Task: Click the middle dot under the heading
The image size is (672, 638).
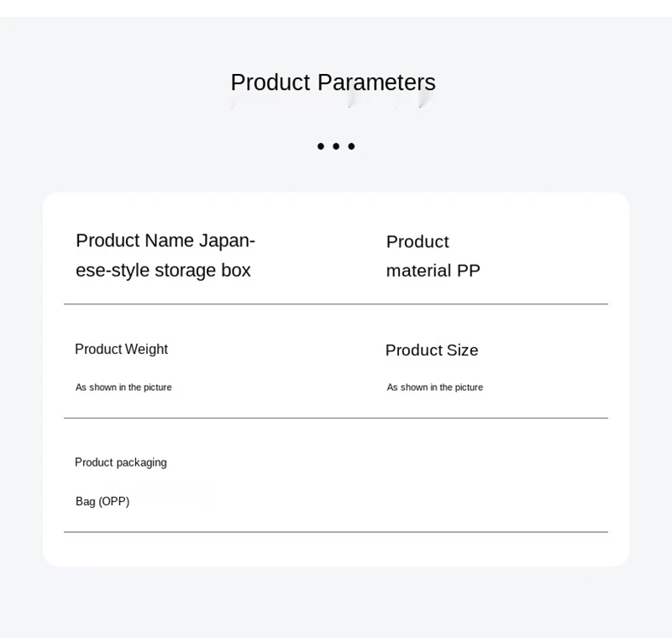Action: tap(336, 146)
